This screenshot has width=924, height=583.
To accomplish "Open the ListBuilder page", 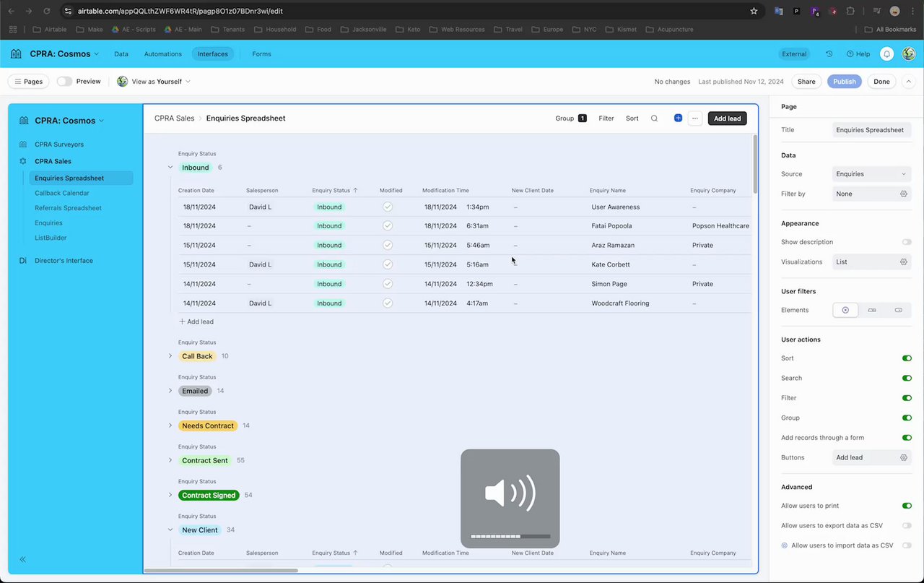I will coord(51,238).
